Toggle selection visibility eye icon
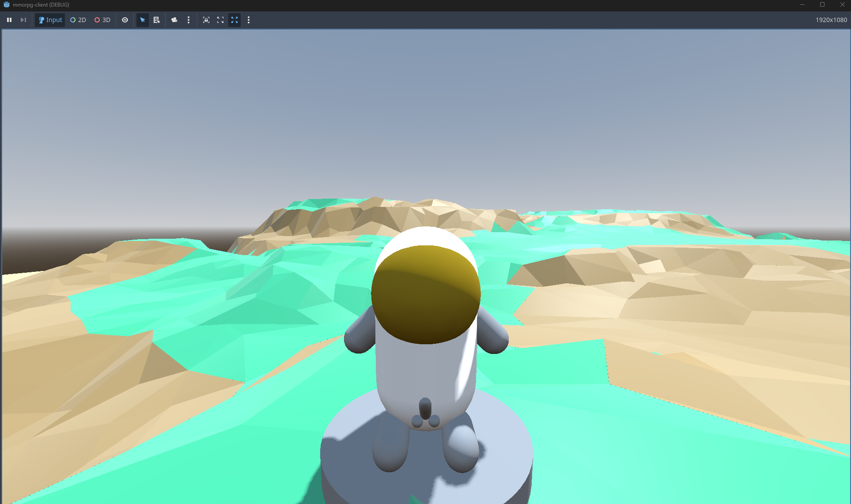The image size is (851, 504). 125,20
